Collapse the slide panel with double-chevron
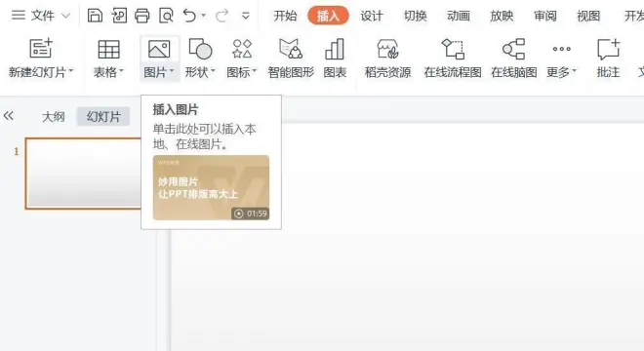Screen dimensions: 644x351 pos(8,116)
